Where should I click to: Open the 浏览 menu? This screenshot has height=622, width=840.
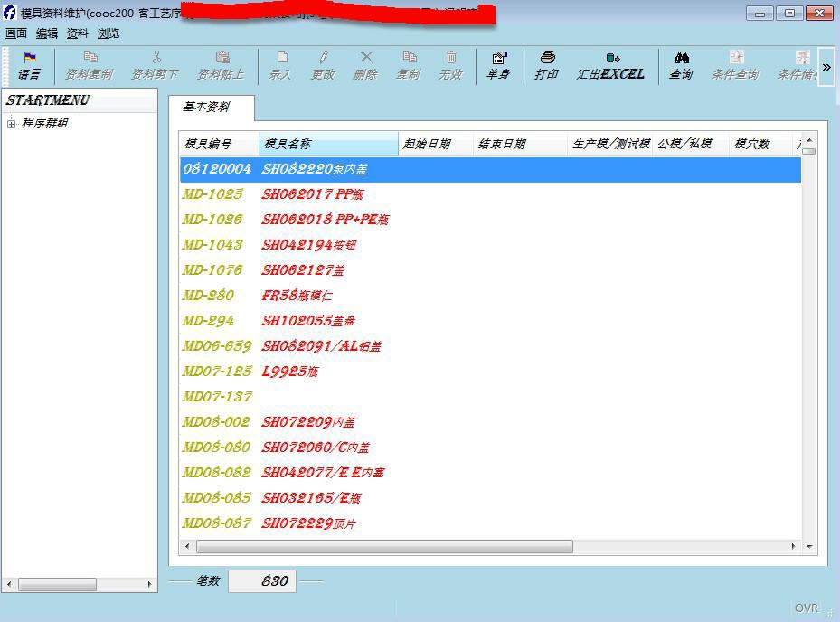[x=108, y=33]
